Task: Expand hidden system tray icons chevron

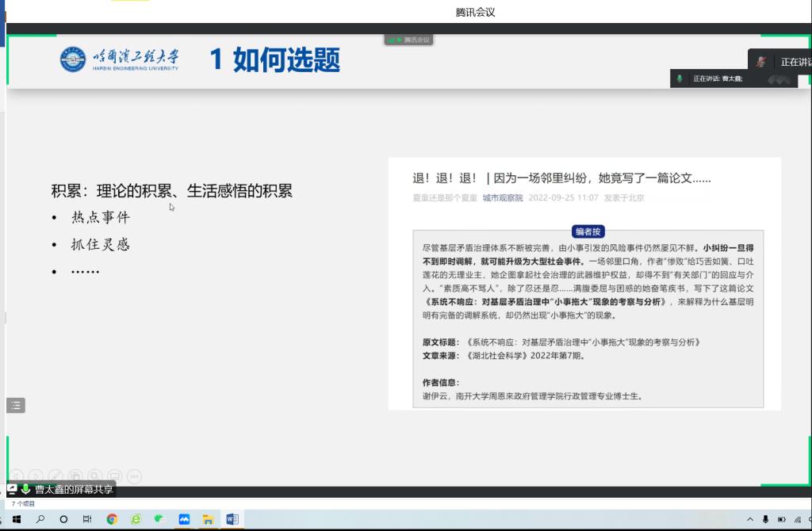Action: [750, 520]
